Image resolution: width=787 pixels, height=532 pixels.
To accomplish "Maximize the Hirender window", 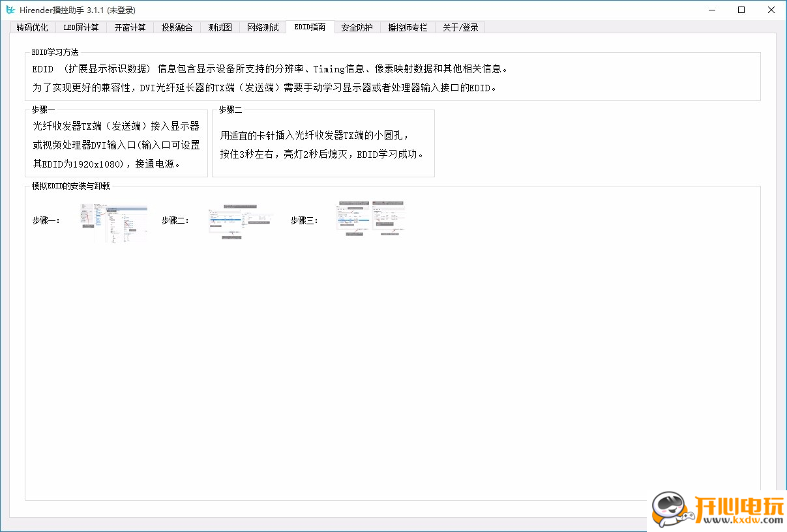I will coord(741,10).
